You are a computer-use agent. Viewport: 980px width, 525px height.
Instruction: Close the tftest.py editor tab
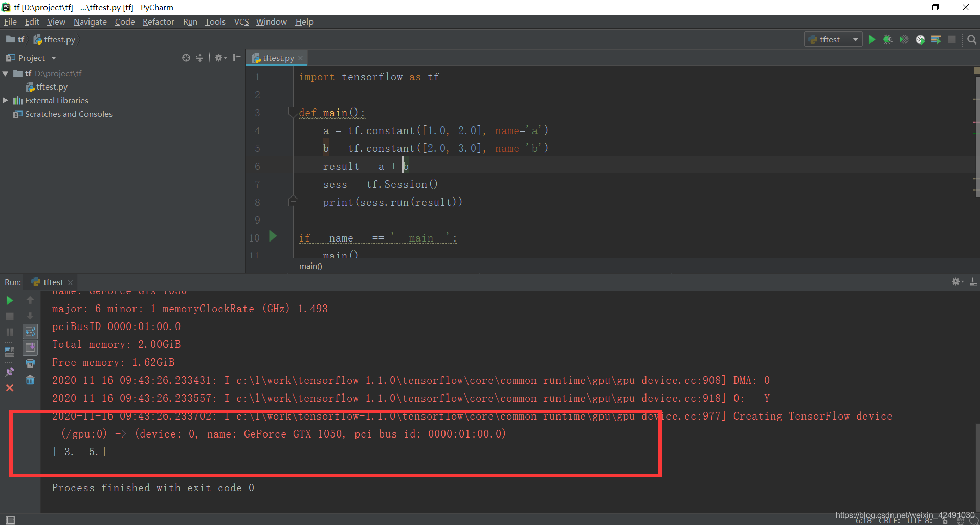pos(301,58)
